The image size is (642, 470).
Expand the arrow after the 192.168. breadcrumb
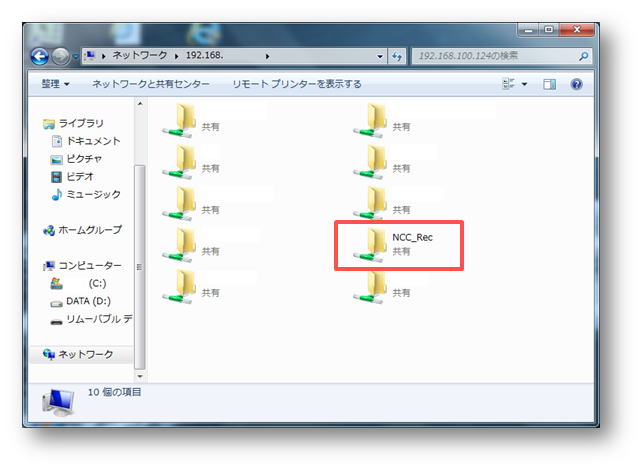pos(267,56)
